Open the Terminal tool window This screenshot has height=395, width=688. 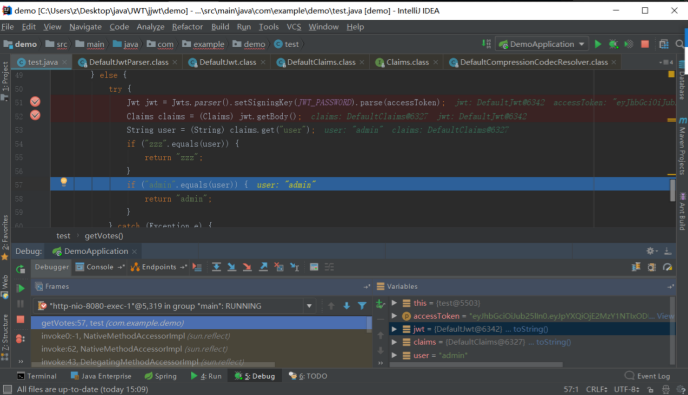point(37,376)
